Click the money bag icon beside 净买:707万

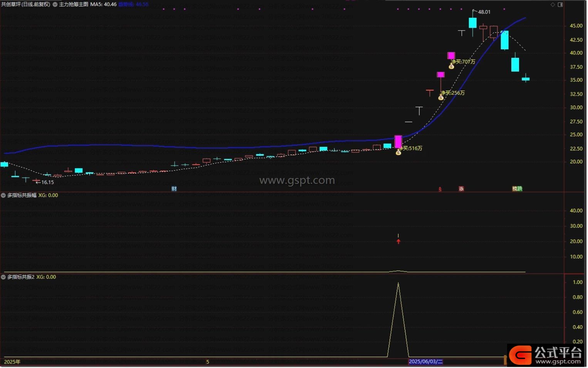[452, 67]
